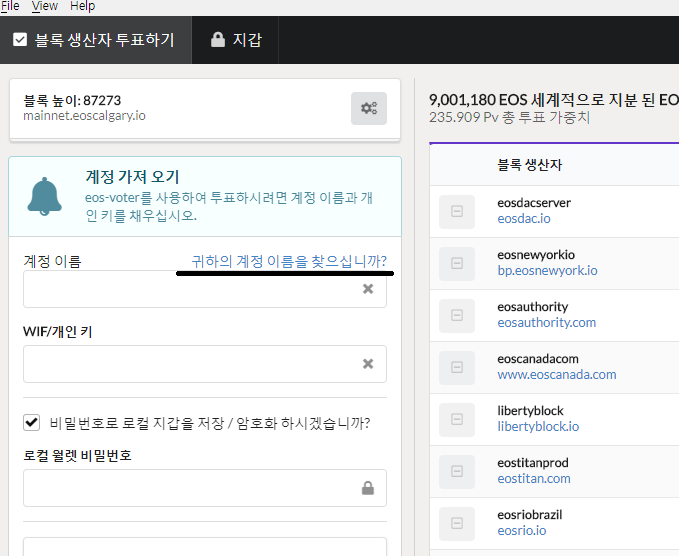Image resolution: width=679 pixels, height=556 pixels.
Task: Click mainnet.eoscalgary.io node address
Action: pos(84,116)
